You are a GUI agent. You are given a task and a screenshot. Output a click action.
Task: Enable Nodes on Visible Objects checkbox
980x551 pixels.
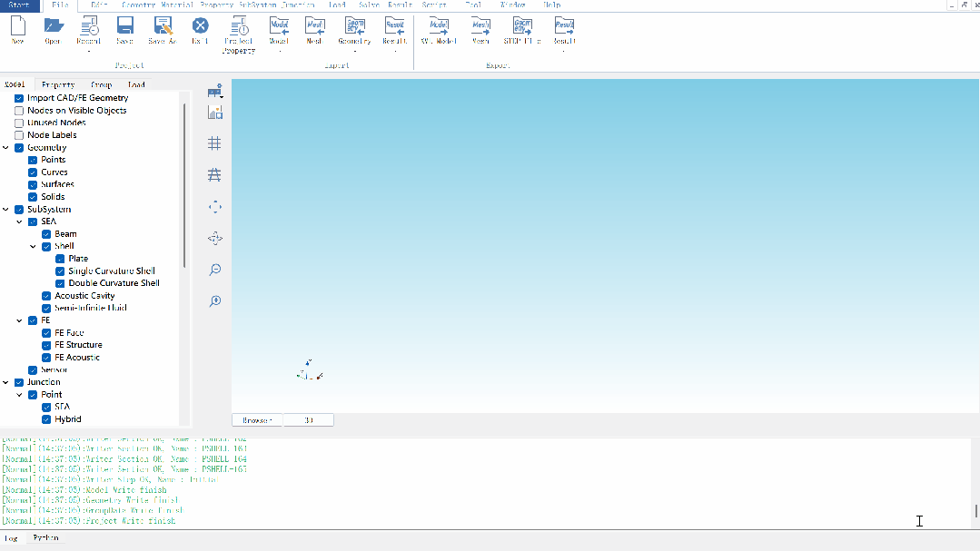19,111
